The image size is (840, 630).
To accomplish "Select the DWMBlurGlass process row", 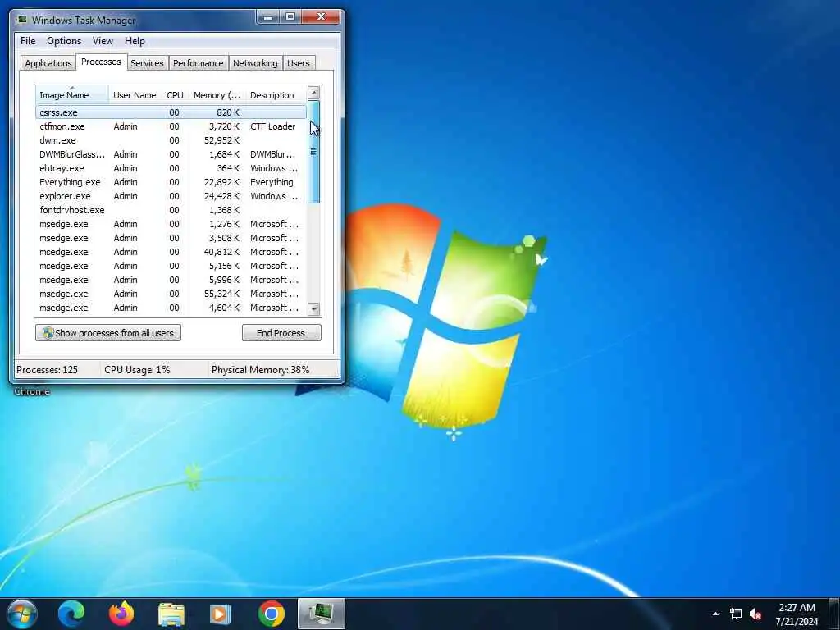I will tap(171, 154).
